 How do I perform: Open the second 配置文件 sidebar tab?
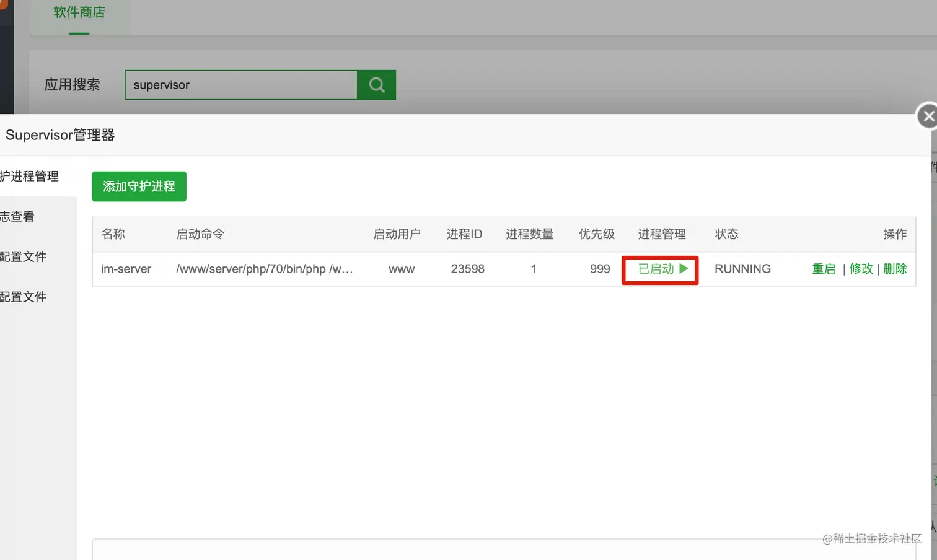tap(37, 297)
